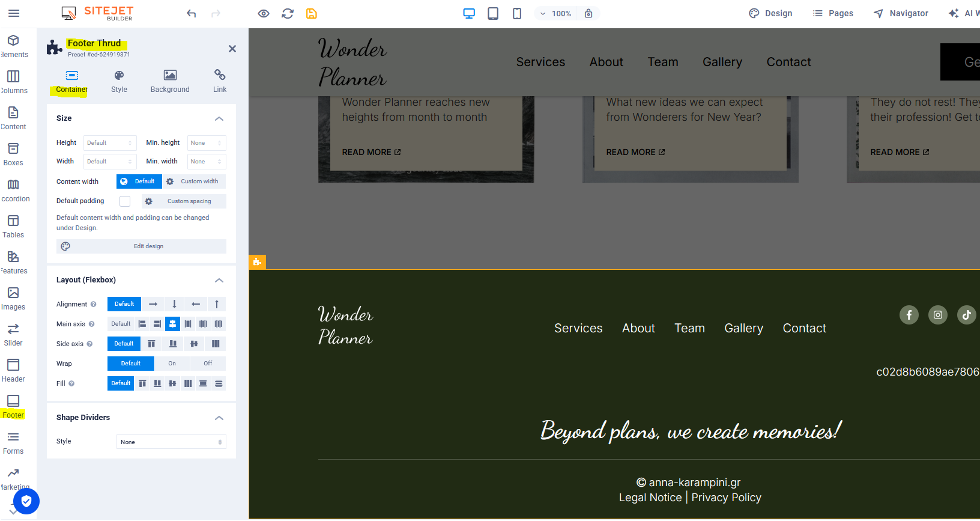The width and height of the screenshot is (980, 521).
Task: Close the Footer Thrud panel
Action: [232, 49]
